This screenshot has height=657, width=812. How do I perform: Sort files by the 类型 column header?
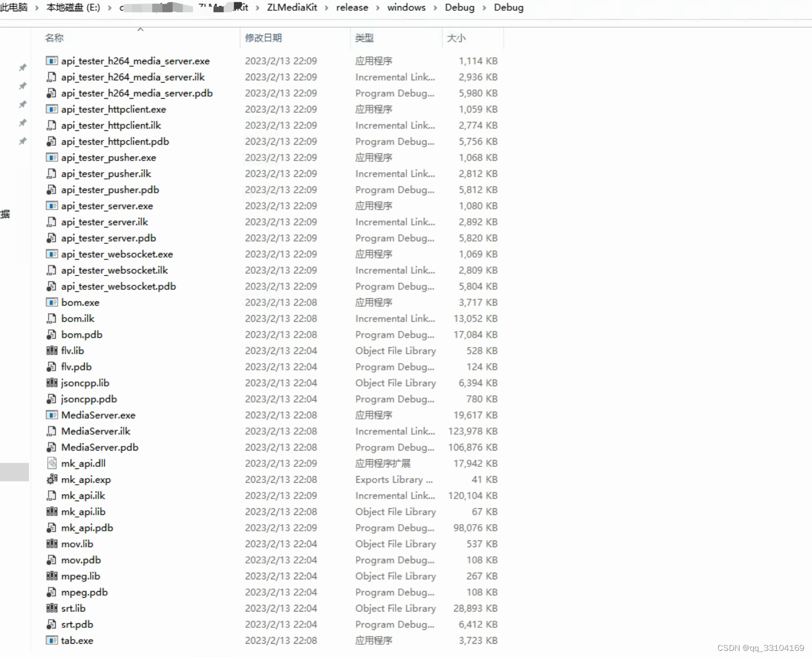(x=365, y=38)
